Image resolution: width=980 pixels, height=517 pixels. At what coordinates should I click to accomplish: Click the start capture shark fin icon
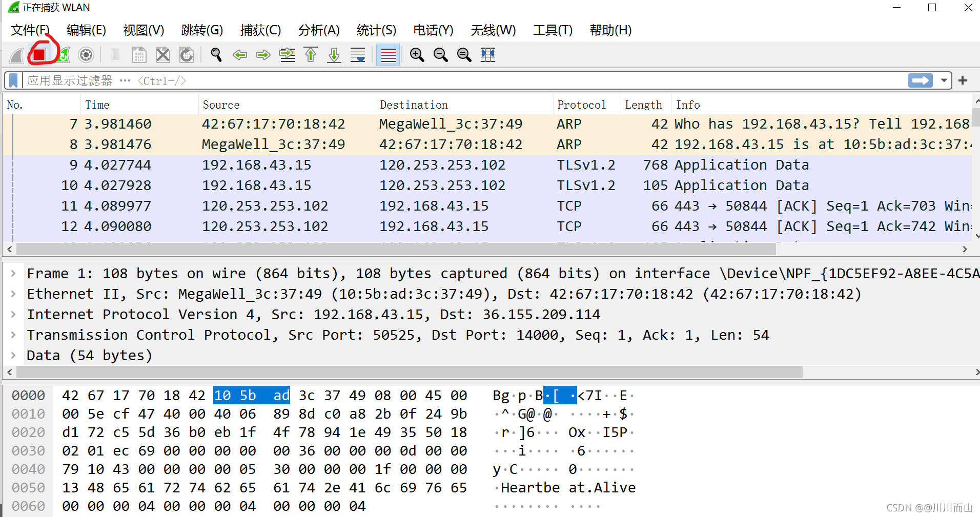(16, 55)
